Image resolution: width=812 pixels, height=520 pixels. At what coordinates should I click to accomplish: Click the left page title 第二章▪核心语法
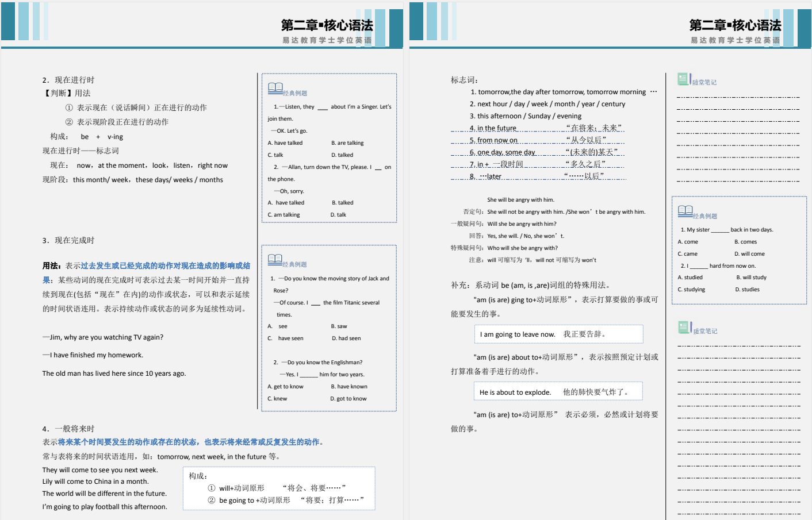(x=327, y=25)
